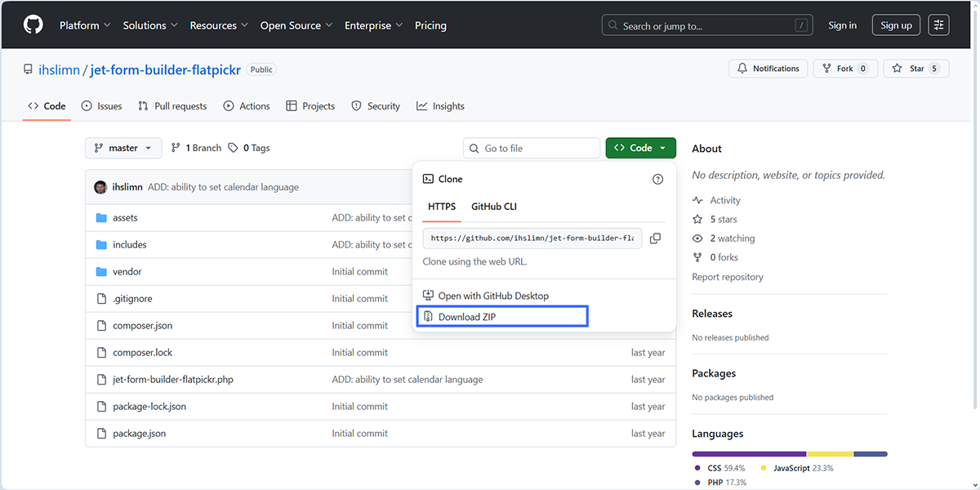980x490 pixels.
Task: Copy the clone URL to clipboard
Action: (655, 238)
